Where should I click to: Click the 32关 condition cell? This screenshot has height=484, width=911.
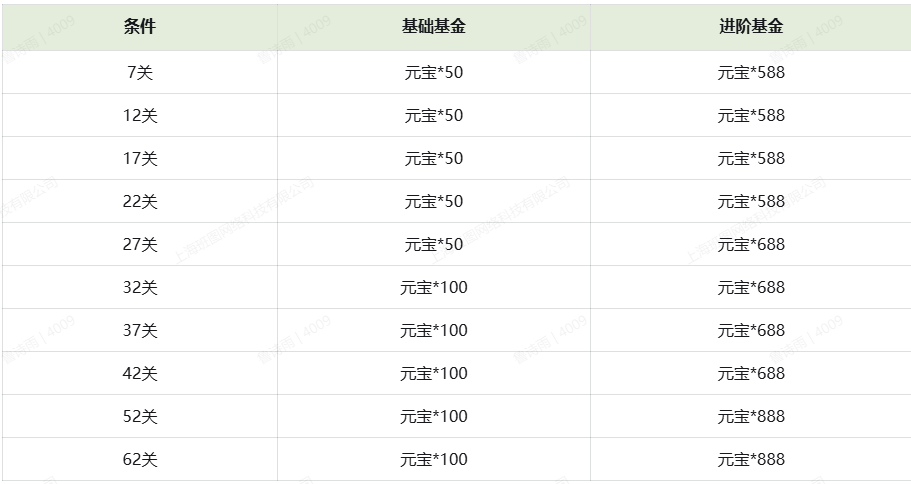[140, 288]
